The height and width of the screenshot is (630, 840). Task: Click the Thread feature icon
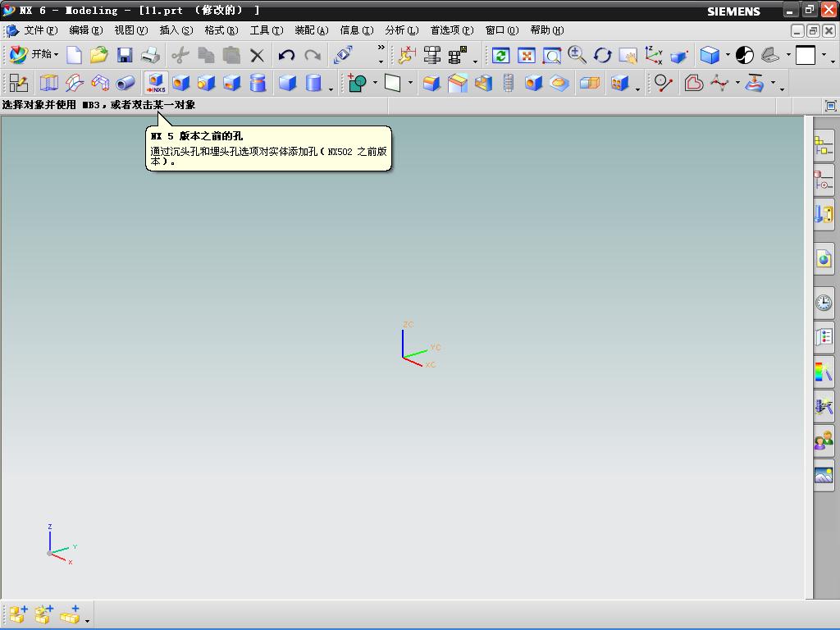[x=509, y=83]
